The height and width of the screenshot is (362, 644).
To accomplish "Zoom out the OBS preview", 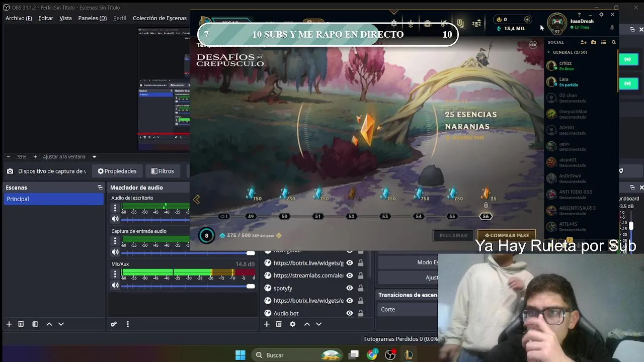I will (x=8, y=157).
